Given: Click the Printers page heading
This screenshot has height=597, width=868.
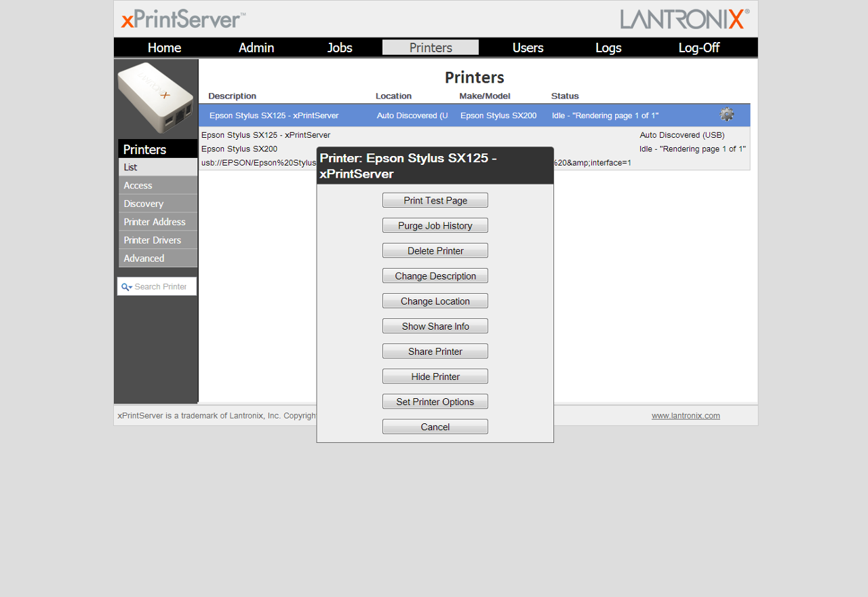Looking at the screenshot, I should point(475,77).
